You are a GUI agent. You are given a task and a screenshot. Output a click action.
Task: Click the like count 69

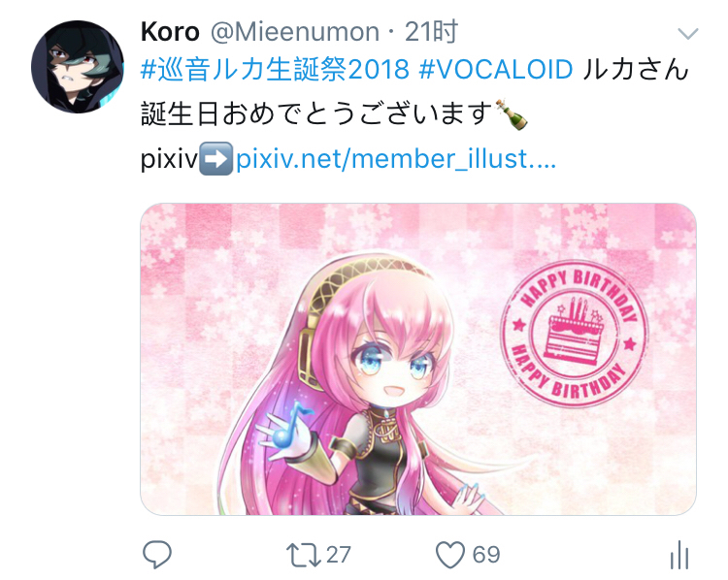(x=486, y=555)
